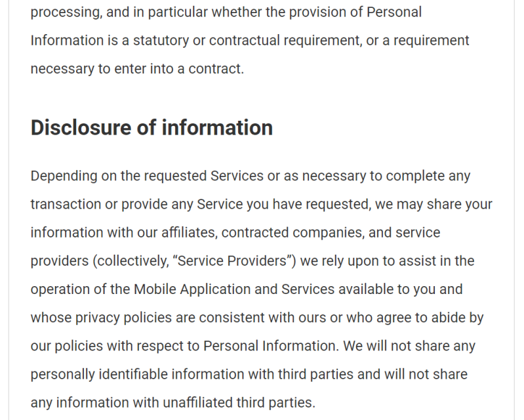Click the phrase "we may share your"
Screen dimensions: 524x420
click(433, 205)
